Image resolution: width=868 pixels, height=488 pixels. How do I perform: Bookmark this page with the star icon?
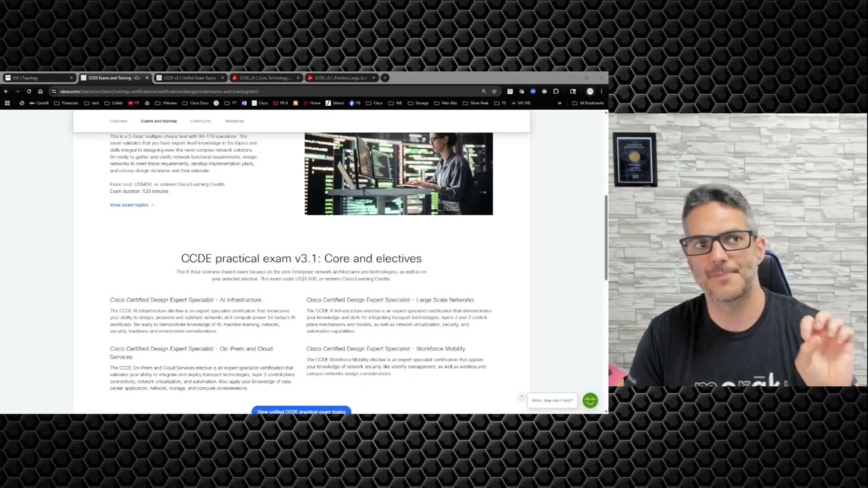(494, 91)
